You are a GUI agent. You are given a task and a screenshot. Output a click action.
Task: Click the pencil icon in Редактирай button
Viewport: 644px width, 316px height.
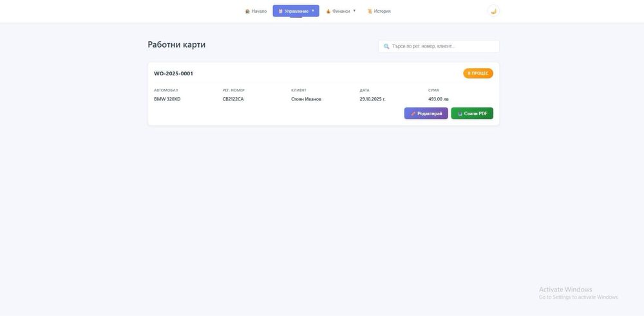click(x=413, y=114)
